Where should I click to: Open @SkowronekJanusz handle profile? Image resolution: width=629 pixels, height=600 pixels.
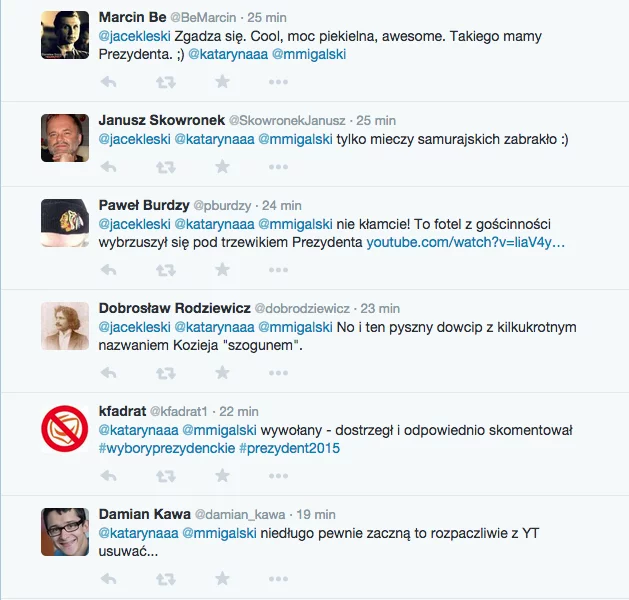tap(287, 120)
